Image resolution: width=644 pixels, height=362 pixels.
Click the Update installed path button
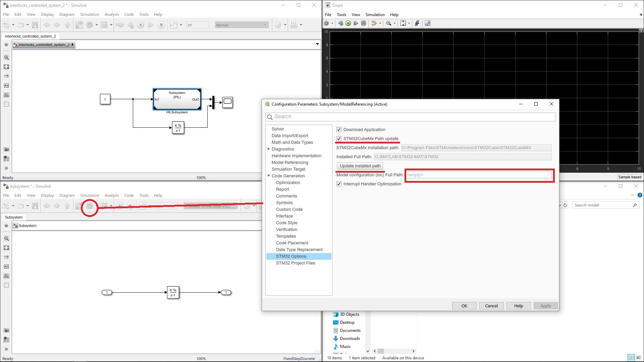pos(360,166)
